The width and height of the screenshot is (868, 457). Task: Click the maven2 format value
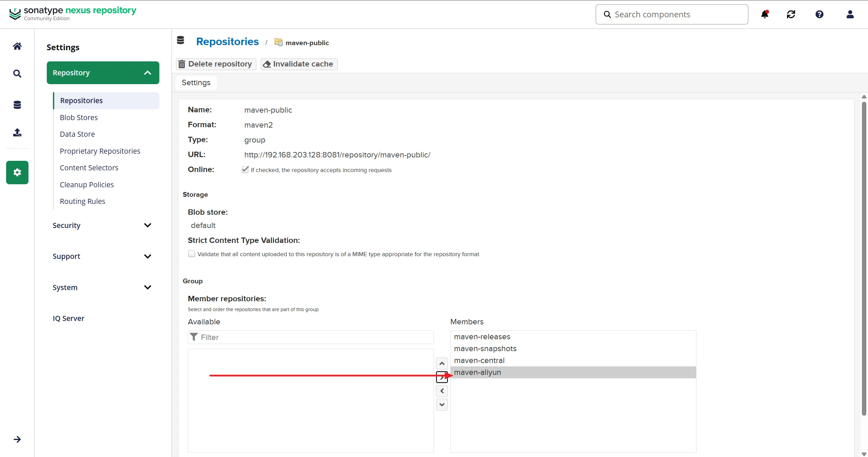coord(258,125)
